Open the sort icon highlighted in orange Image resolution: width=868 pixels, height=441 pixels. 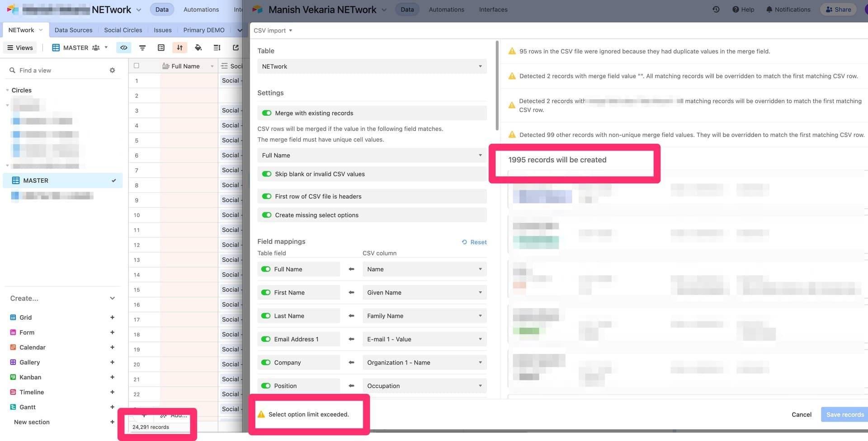[x=179, y=47]
